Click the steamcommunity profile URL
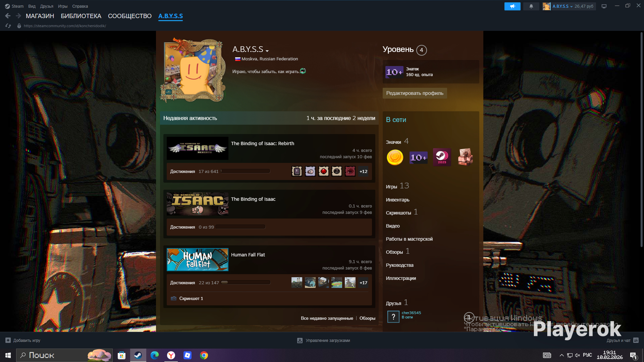This screenshot has width=644, height=362. (65, 26)
